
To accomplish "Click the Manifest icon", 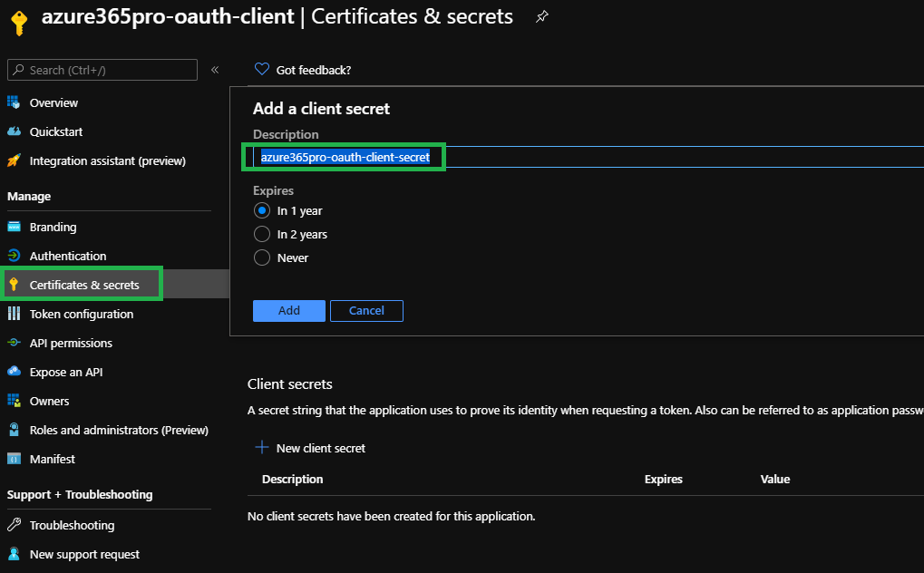I will (14, 459).
